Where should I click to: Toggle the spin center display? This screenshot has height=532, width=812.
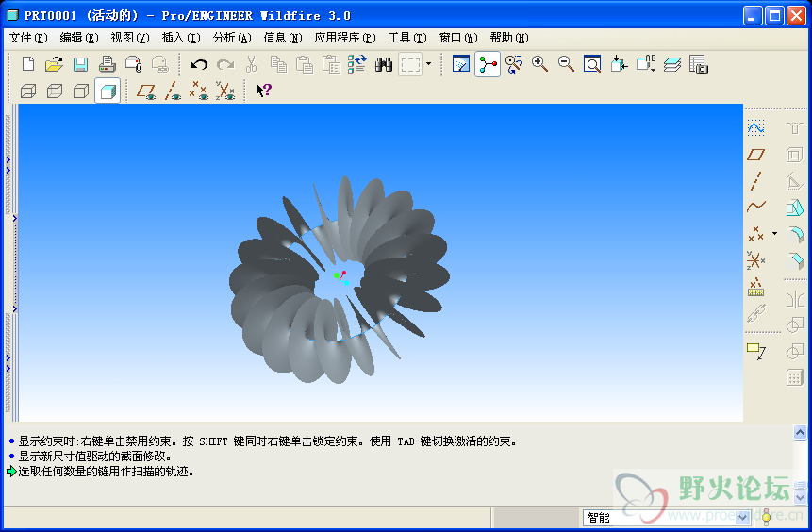pos(488,64)
